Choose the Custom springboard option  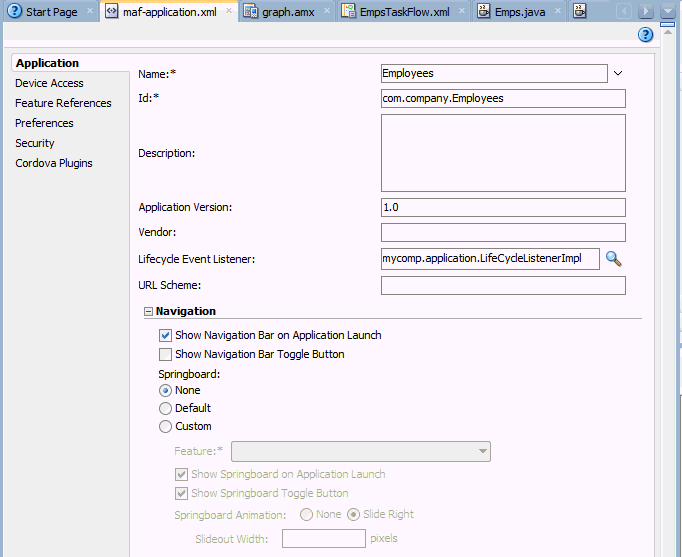pos(165,427)
